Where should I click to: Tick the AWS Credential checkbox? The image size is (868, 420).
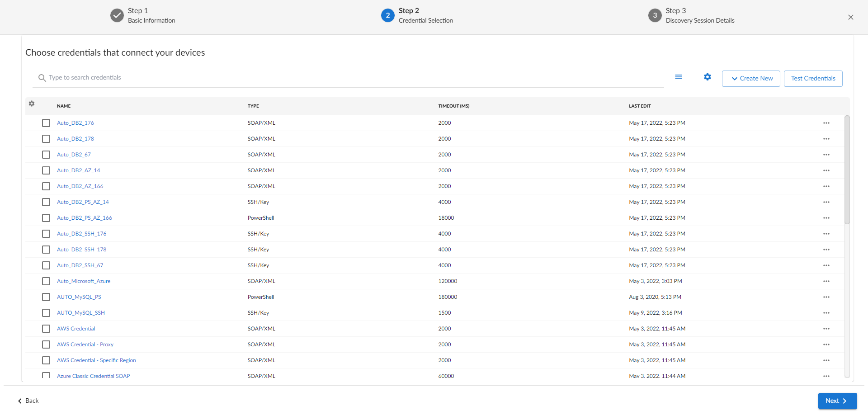pos(46,329)
